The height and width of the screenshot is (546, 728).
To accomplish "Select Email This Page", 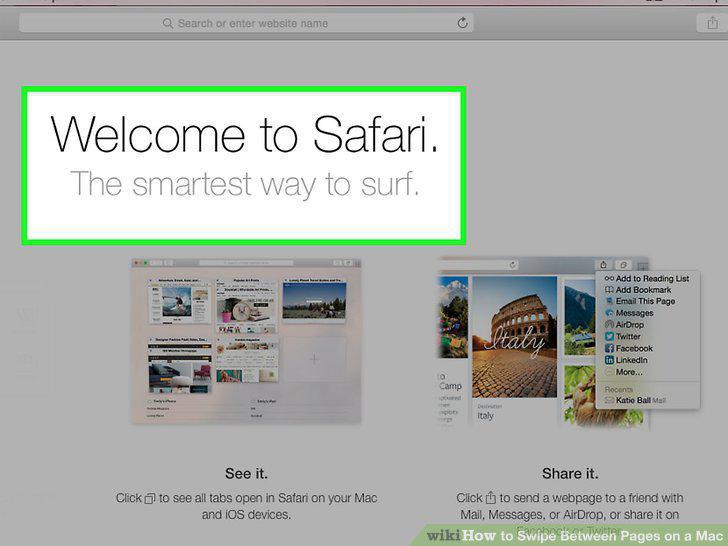I will click(640, 301).
